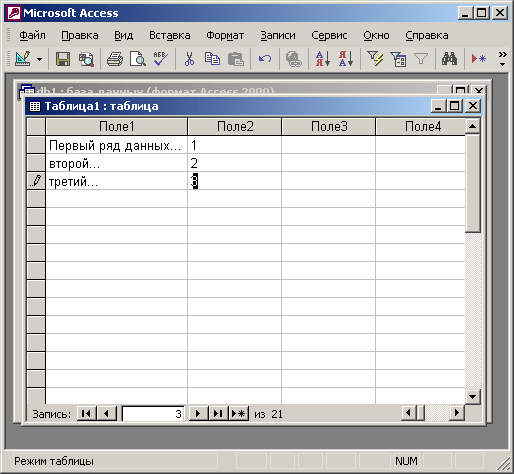Screen dimensions: 514x474
Task: Click Filter by selection lightning funnel icon
Action: pyautogui.click(x=375, y=59)
